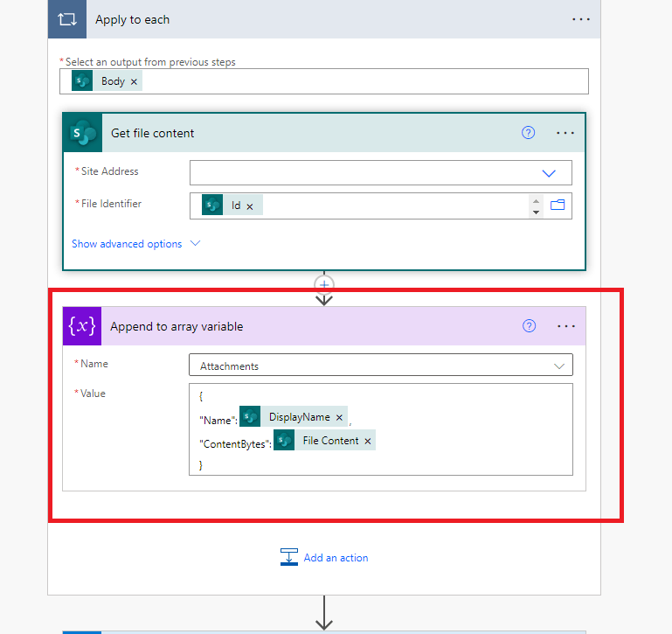Viewport: 672px width, 634px height.
Task: Click the SharePoint icon on Get file content
Action: pos(83,133)
